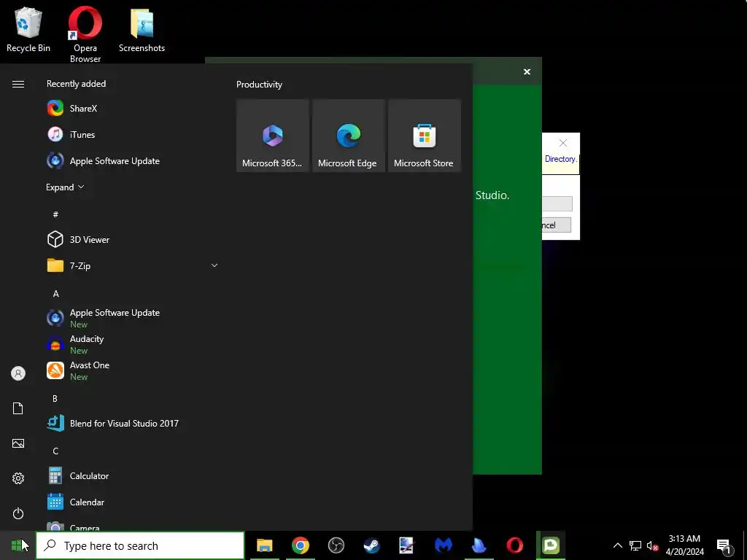Open the Microsoft Edge tile

[x=348, y=136]
